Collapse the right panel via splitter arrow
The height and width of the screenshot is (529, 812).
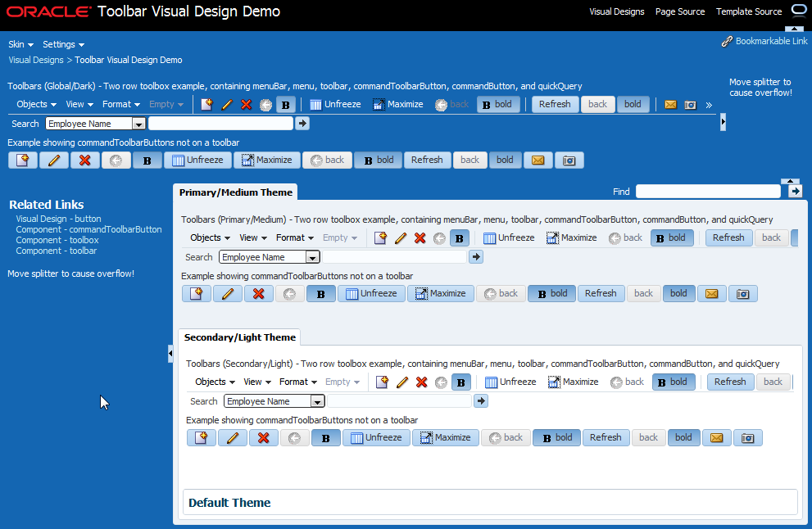tap(723, 122)
